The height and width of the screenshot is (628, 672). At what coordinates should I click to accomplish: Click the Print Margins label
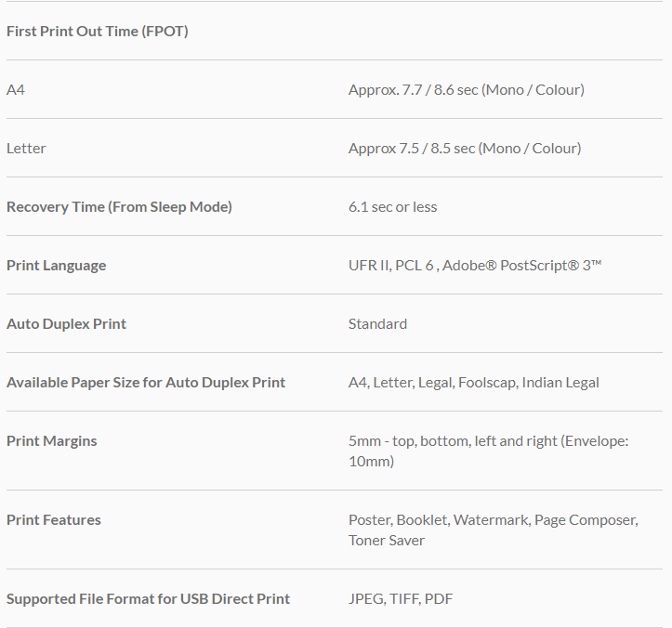click(51, 441)
